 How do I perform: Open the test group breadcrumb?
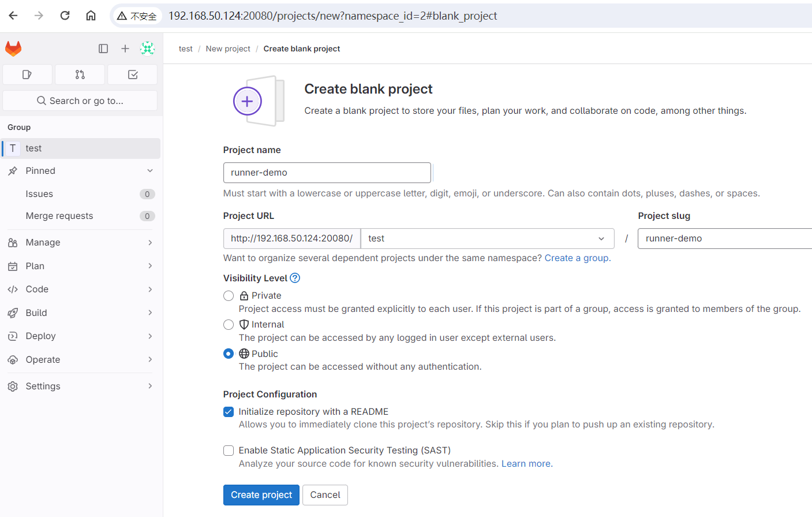coord(185,49)
